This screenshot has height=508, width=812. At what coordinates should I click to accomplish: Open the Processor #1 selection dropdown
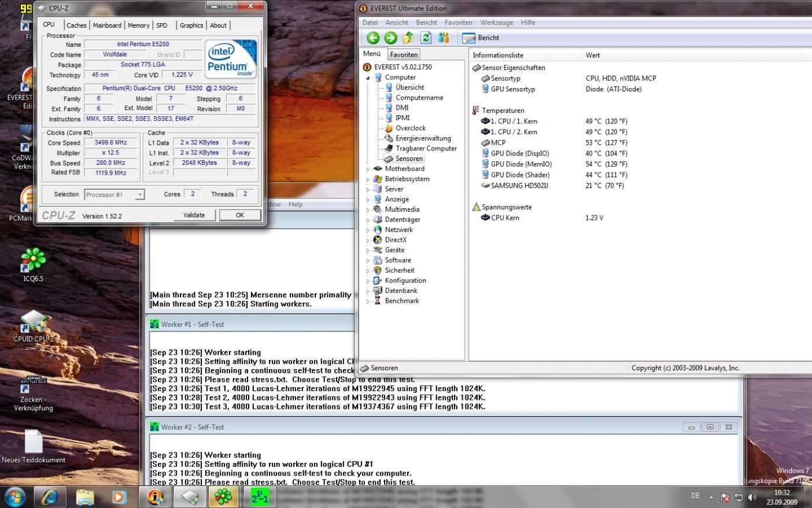click(x=114, y=194)
